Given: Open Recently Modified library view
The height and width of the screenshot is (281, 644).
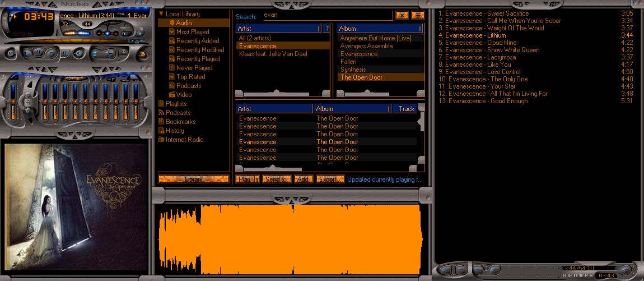Looking at the screenshot, I should [200, 50].
